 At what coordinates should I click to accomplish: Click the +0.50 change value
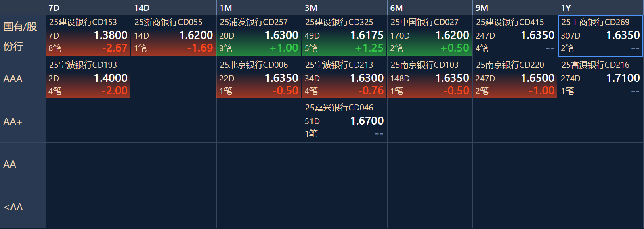click(x=455, y=48)
